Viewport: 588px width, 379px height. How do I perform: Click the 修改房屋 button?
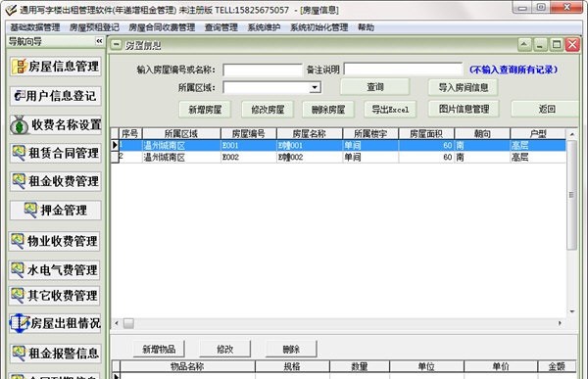(x=268, y=110)
